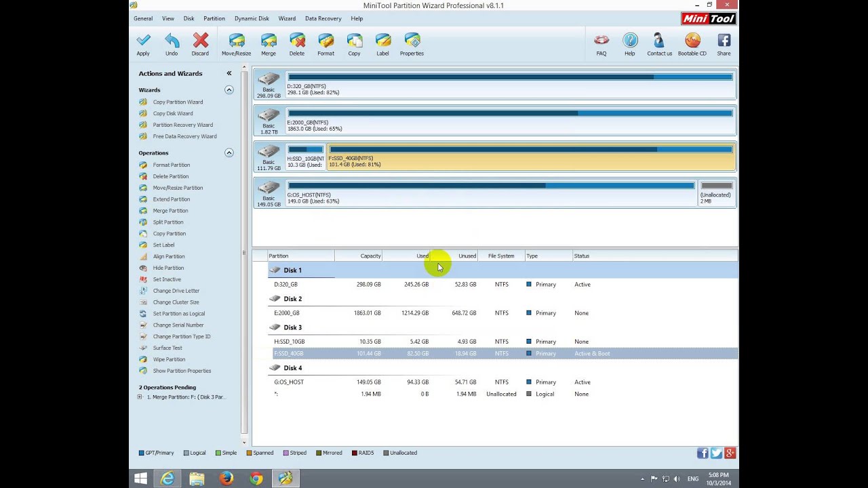Open the General menu
The height and width of the screenshot is (488, 868).
point(143,18)
